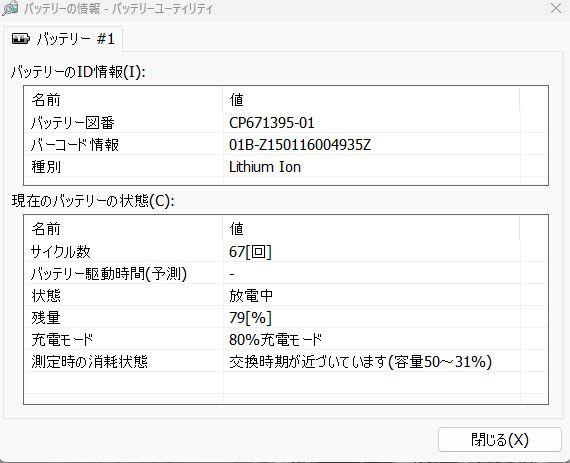Screen dimensions: 570x463
Task: Select the barcode value 01B-Z150116004935Z
Action: click(300, 145)
